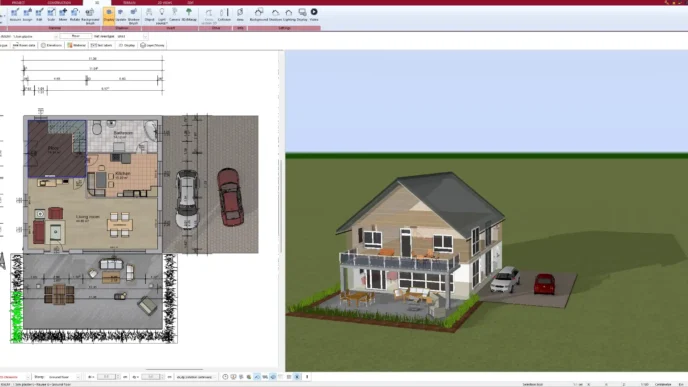
Task: Click the white car in the 3D view
Action: [x=505, y=279]
